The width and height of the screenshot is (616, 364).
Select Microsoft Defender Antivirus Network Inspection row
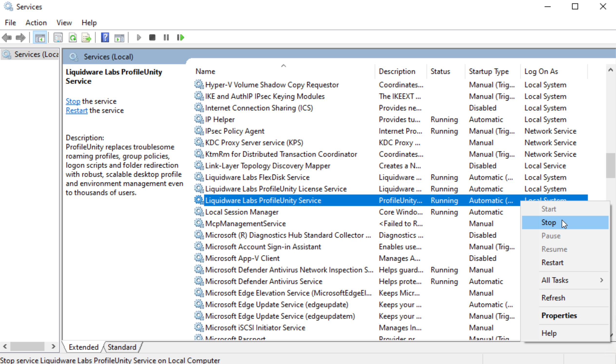click(357, 270)
